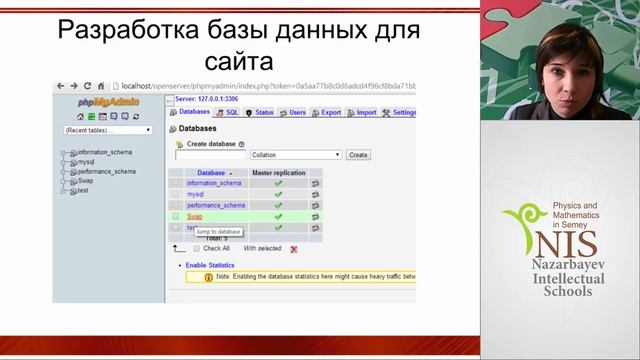640x360 pixels.
Task: Expand information_schema node in sidebar tree
Action: [x=63, y=153]
